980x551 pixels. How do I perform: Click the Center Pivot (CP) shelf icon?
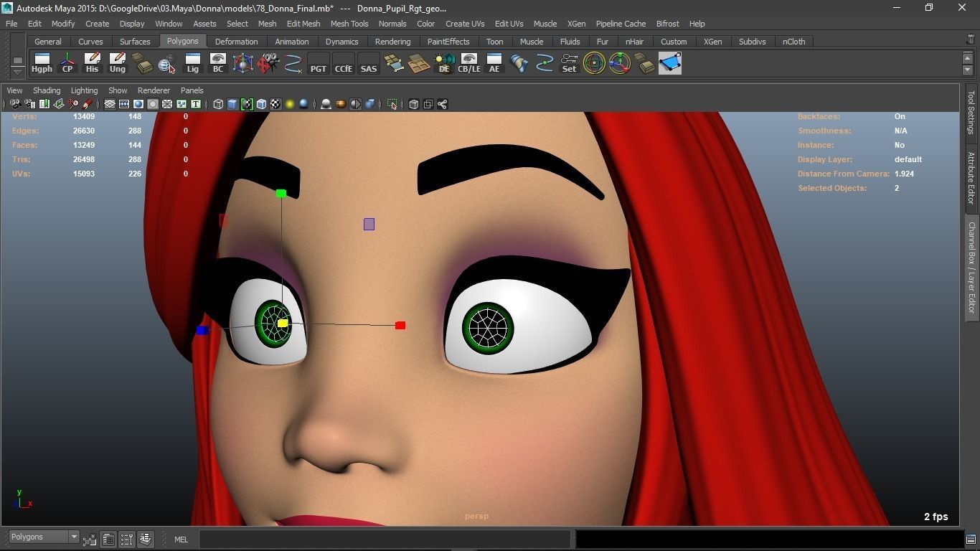(x=67, y=63)
